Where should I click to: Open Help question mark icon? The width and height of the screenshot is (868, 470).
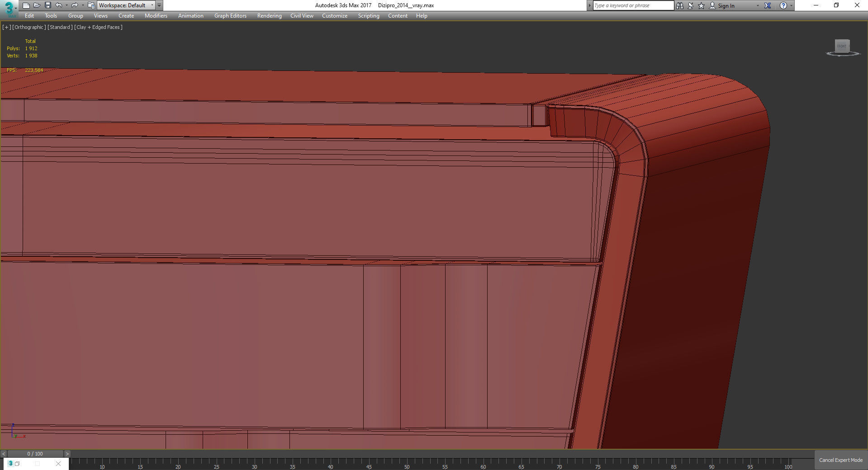click(783, 5)
